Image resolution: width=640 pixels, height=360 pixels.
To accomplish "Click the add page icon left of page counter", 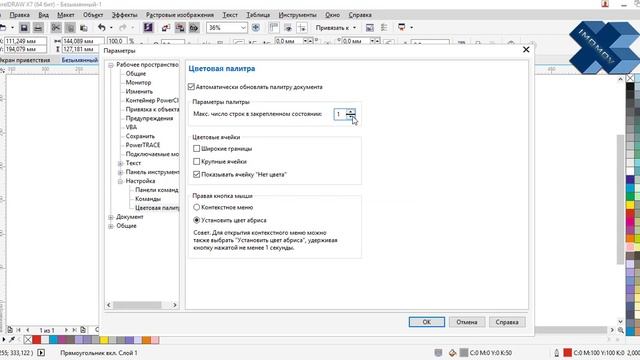I will [10, 330].
